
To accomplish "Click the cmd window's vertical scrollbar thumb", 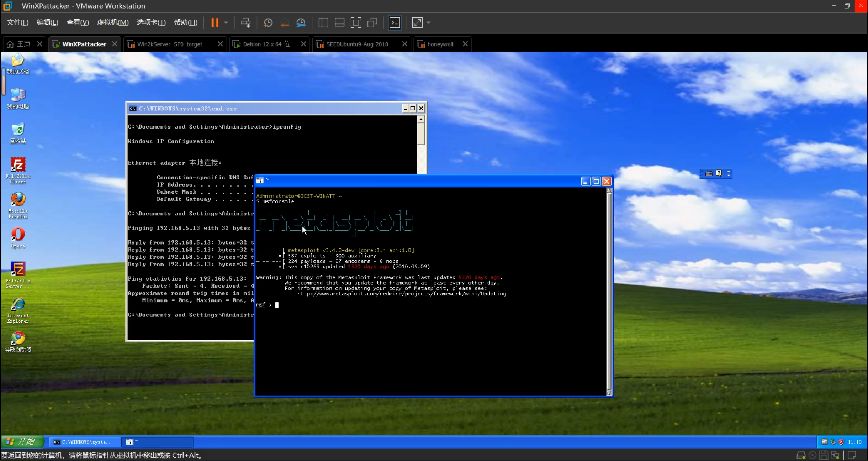I will coord(421,134).
